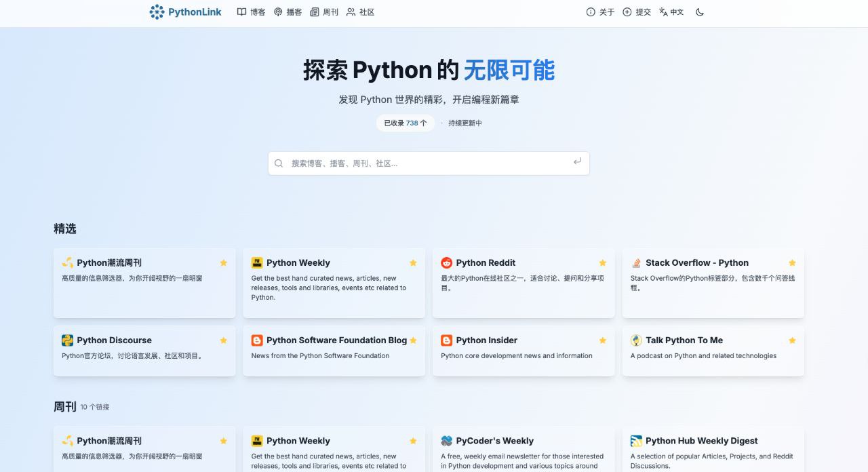Click the enter-arrow icon in search box
The image size is (868, 472).
(577, 161)
